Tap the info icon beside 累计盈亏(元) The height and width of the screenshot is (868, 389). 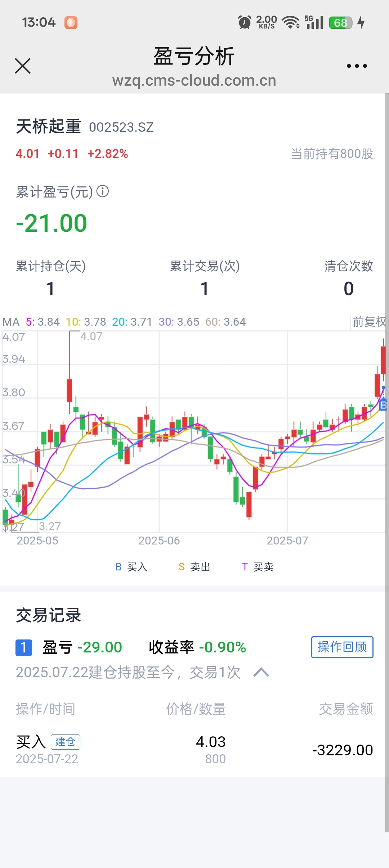click(x=103, y=191)
